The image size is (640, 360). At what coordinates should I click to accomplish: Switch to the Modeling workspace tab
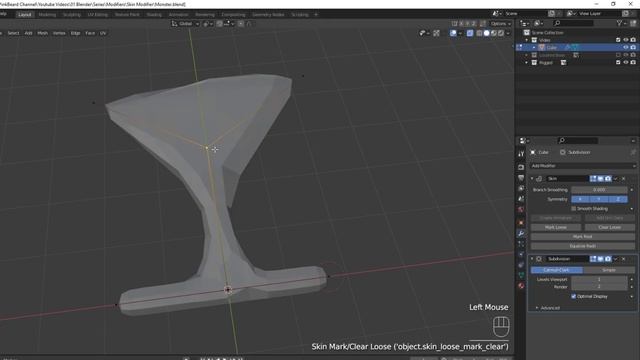coord(47,15)
